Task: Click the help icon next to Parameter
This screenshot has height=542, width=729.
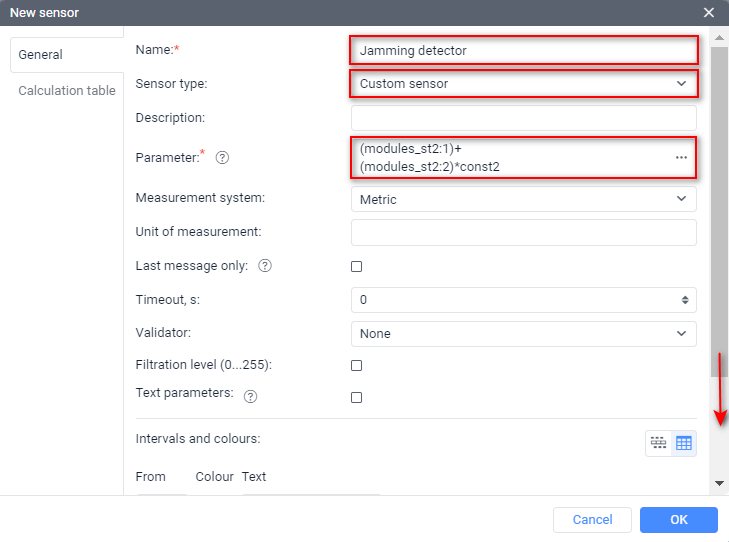Action: click(x=223, y=157)
